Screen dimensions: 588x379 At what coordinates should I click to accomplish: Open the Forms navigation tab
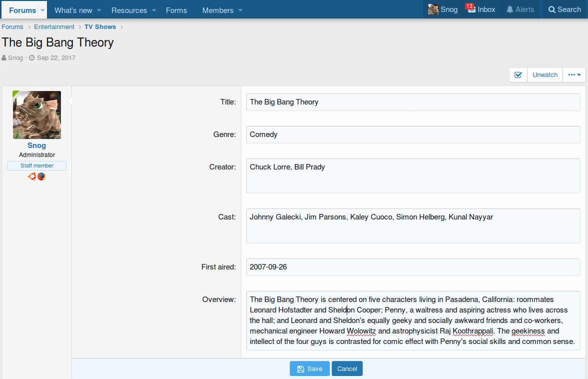(x=176, y=10)
